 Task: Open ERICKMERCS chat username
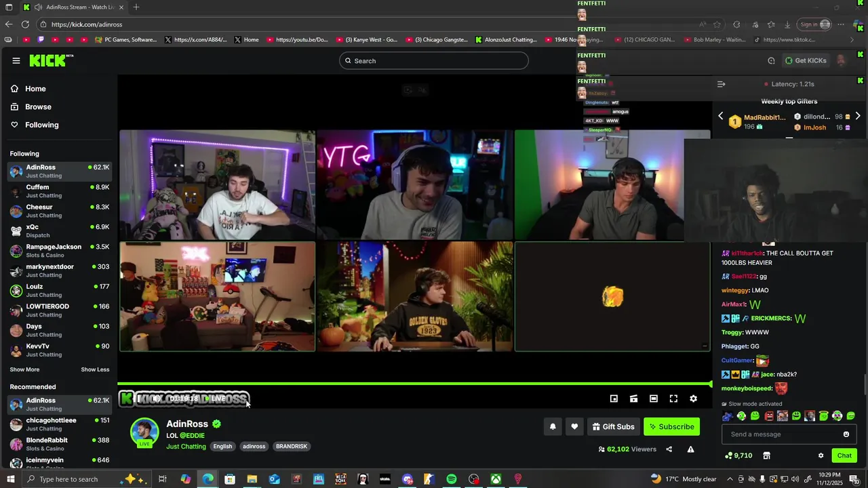point(771,319)
